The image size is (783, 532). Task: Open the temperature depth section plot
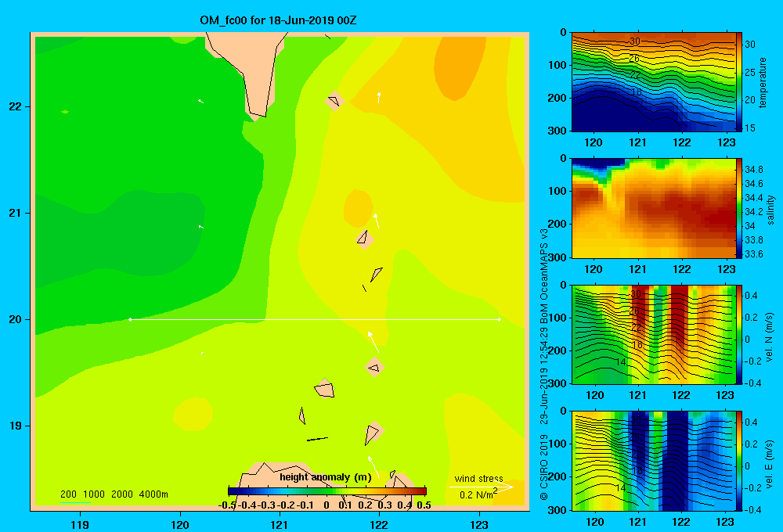click(x=654, y=82)
